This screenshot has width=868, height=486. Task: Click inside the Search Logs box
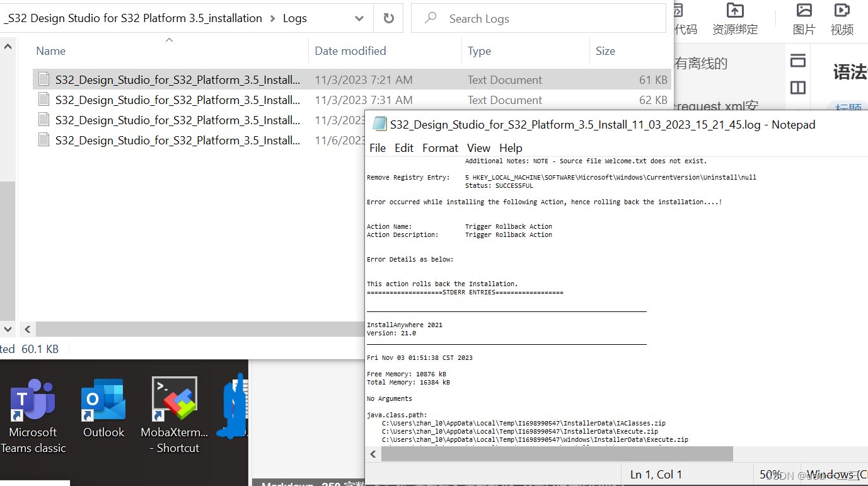point(539,18)
